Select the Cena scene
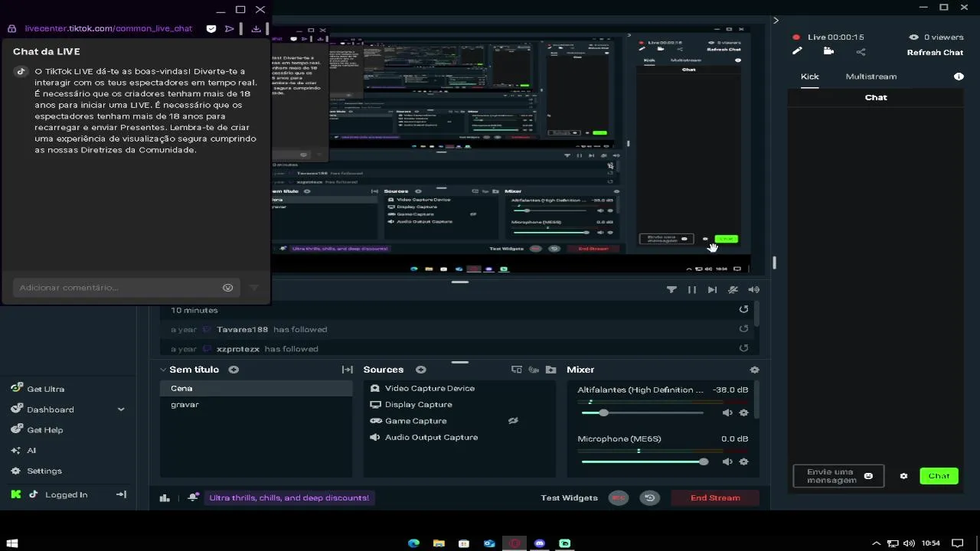This screenshot has height=551, width=980. click(x=256, y=388)
